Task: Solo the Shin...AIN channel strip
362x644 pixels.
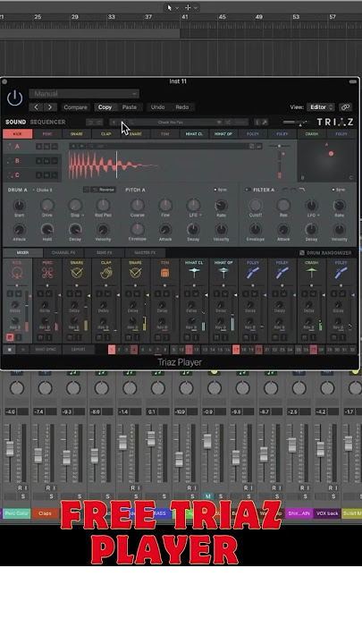Action: tap(306, 496)
